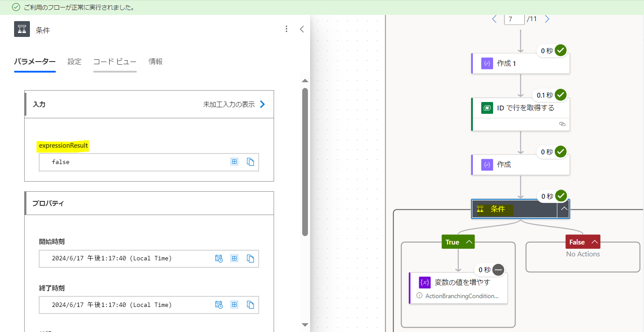Toggle table view for expressionResult value
Viewport: 644px width, 332px height.
pyautogui.click(x=234, y=162)
